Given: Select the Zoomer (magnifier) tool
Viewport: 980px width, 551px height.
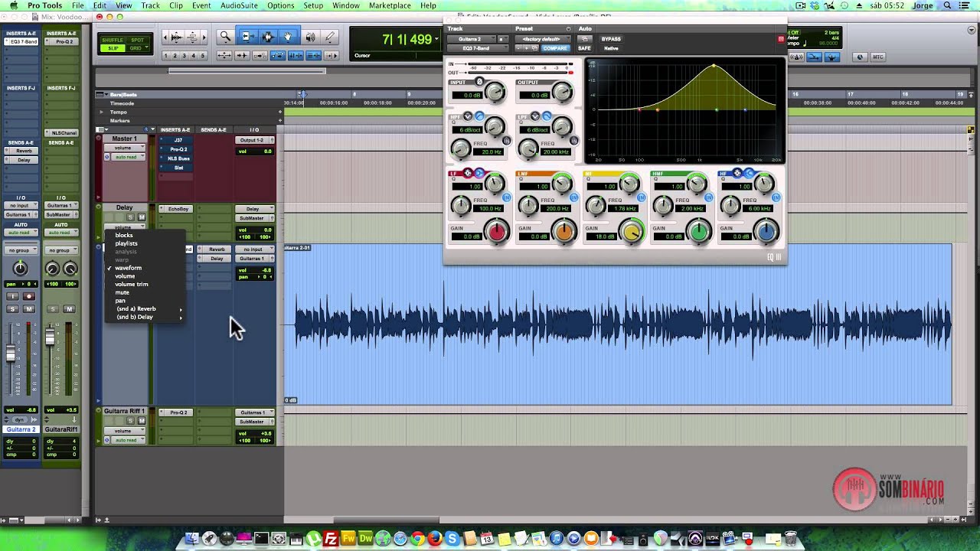Looking at the screenshot, I should 225,37.
